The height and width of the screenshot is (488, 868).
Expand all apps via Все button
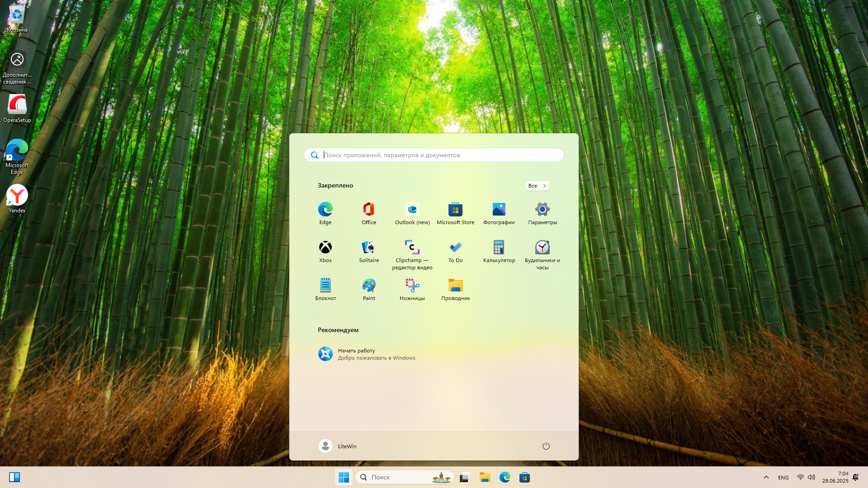[x=537, y=186]
